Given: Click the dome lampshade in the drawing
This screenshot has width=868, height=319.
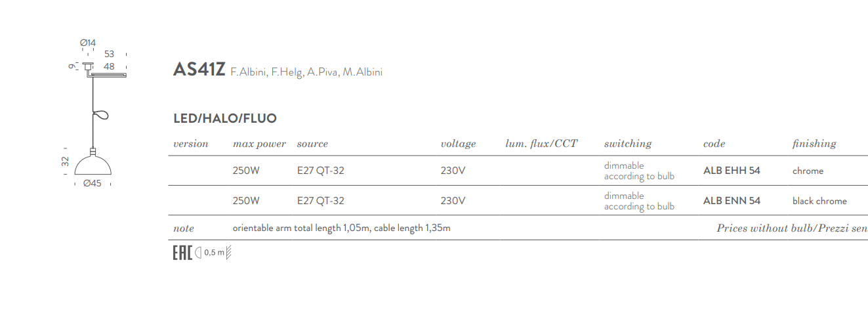Looking at the screenshot, I should tap(93, 164).
